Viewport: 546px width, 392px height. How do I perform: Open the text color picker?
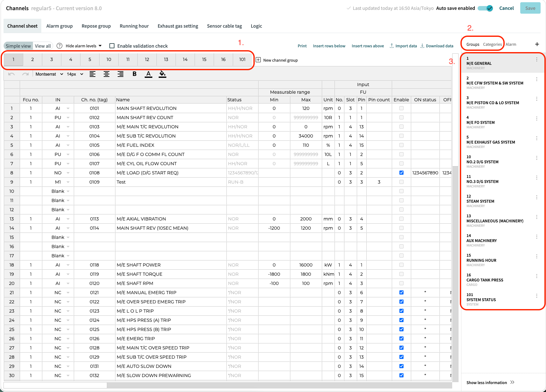click(x=149, y=74)
